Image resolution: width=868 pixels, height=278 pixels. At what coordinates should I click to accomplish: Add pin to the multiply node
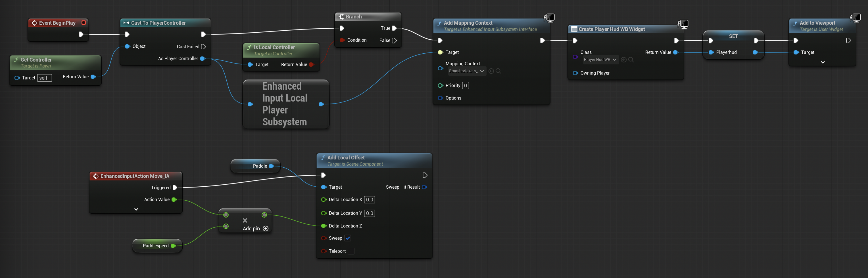(255, 229)
